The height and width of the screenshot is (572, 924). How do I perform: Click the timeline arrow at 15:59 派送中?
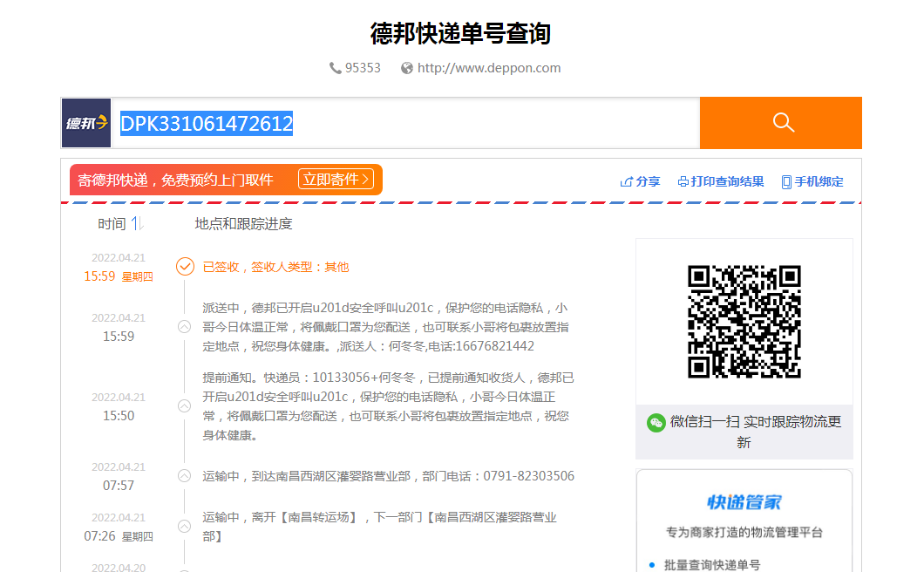pos(185,327)
